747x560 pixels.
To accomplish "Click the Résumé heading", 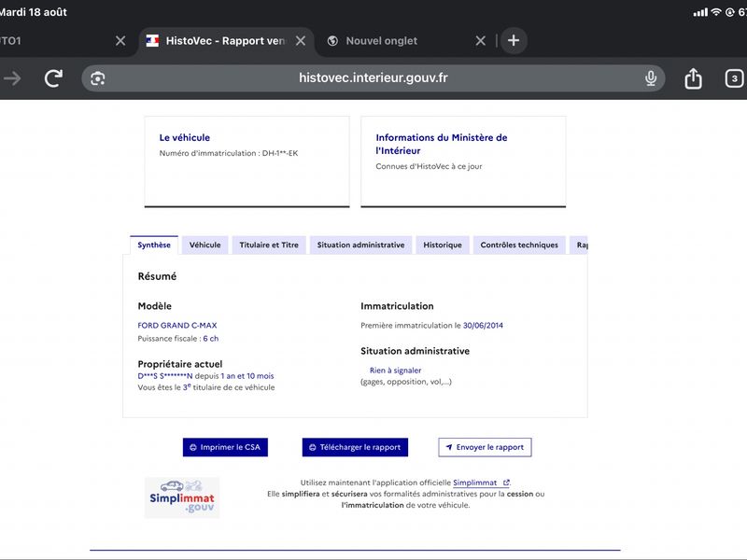I will (157, 276).
